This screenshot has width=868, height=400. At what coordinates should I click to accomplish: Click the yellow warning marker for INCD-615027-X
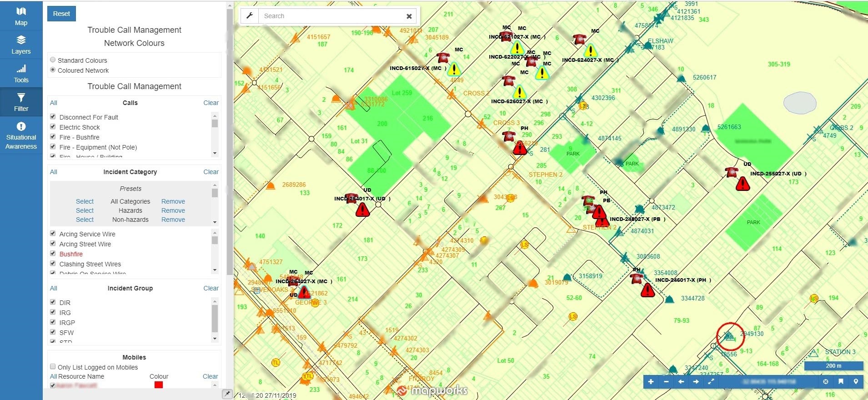[454, 69]
